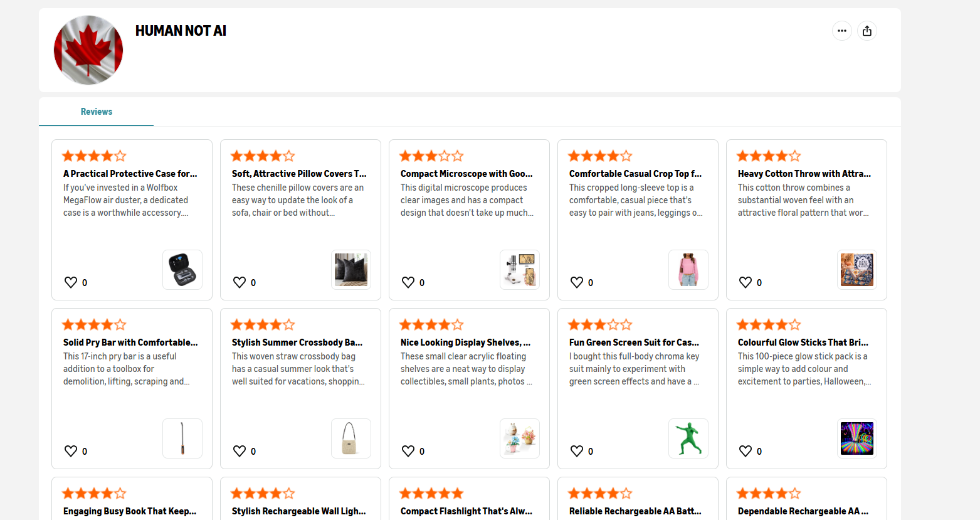
Task: Open the three-dots more options menu
Action: pos(841,31)
